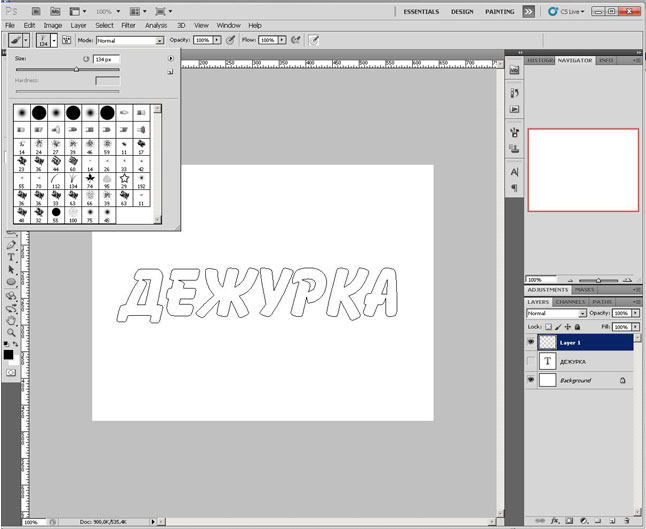Hide Layer 1 using its eye icon

click(531, 341)
